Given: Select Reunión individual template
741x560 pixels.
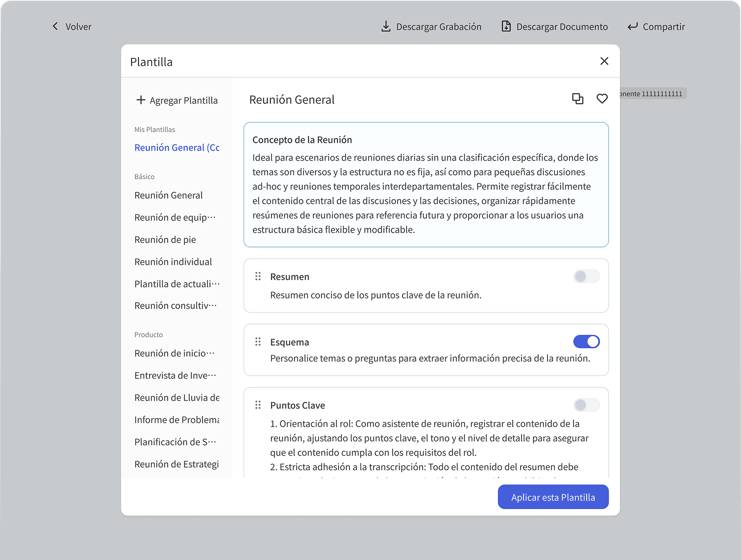Looking at the screenshot, I should pyautogui.click(x=173, y=262).
